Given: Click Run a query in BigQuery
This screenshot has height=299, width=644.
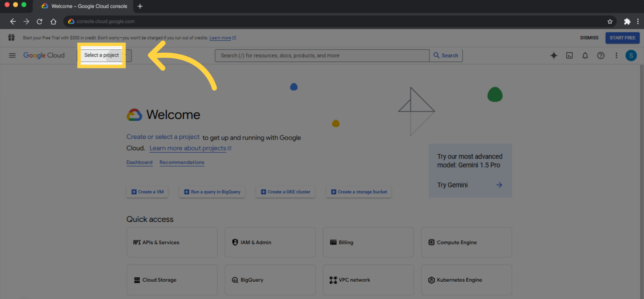Looking at the screenshot, I should (x=212, y=192).
